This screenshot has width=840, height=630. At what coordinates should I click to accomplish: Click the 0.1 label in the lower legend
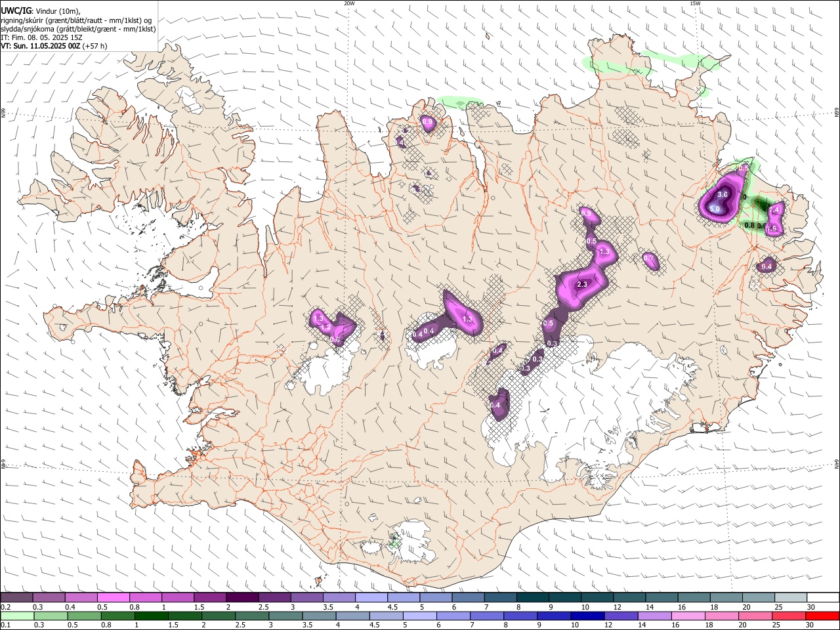6,625
